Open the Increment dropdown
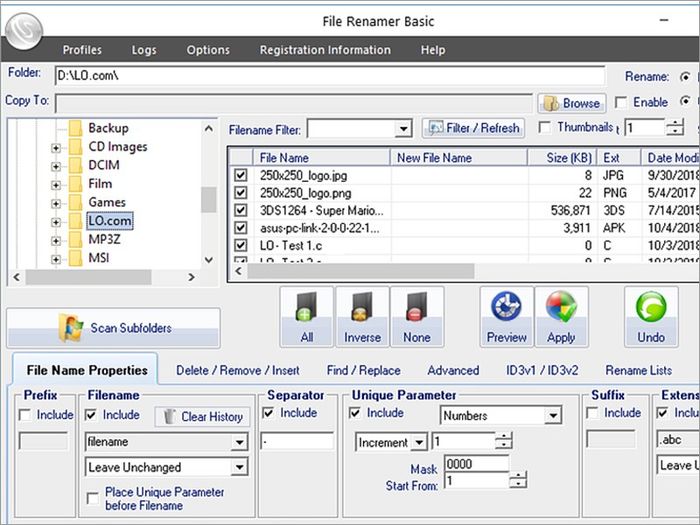700x525 pixels. pyautogui.click(x=419, y=442)
